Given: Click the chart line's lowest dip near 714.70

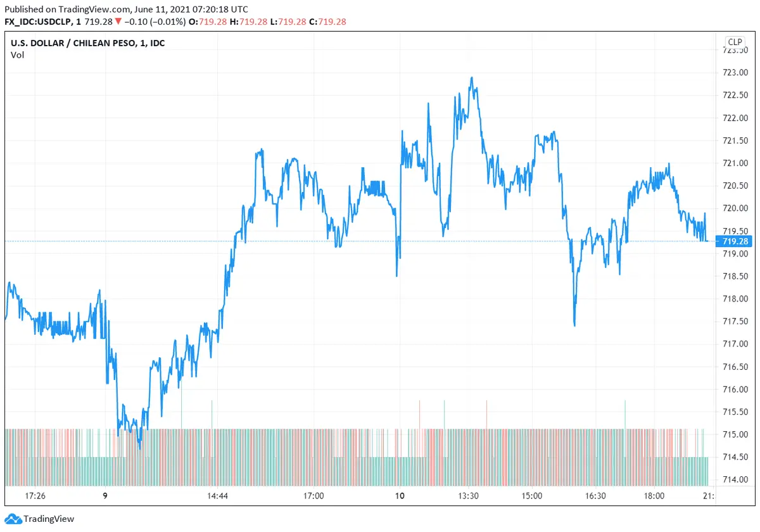Looking at the screenshot, I should coord(139,448).
